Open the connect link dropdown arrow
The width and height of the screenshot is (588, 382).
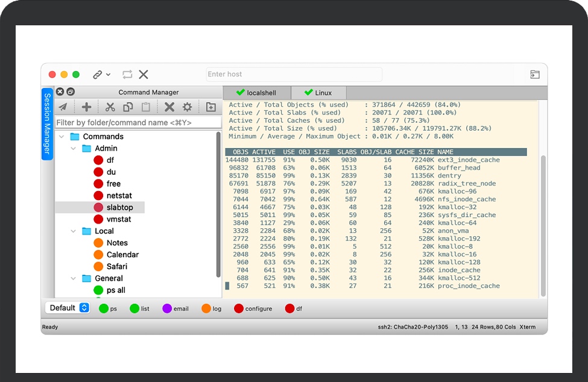pos(109,75)
